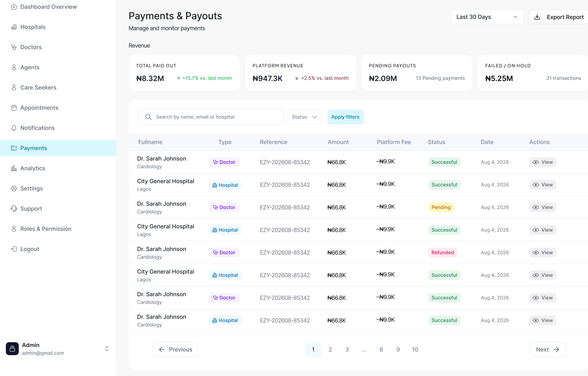The image size is (588, 376).
Task: Click the Refunded status badge
Action: click(443, 253)
